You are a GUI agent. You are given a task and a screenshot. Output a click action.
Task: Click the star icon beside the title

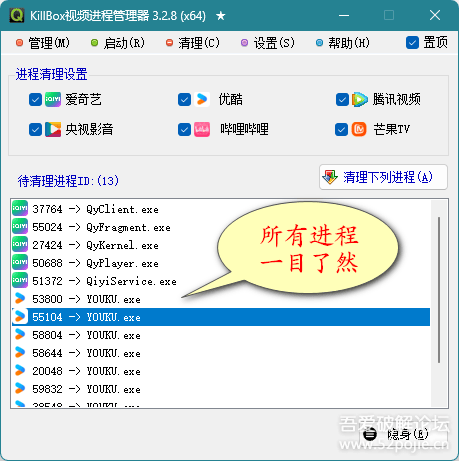(221, 16)
